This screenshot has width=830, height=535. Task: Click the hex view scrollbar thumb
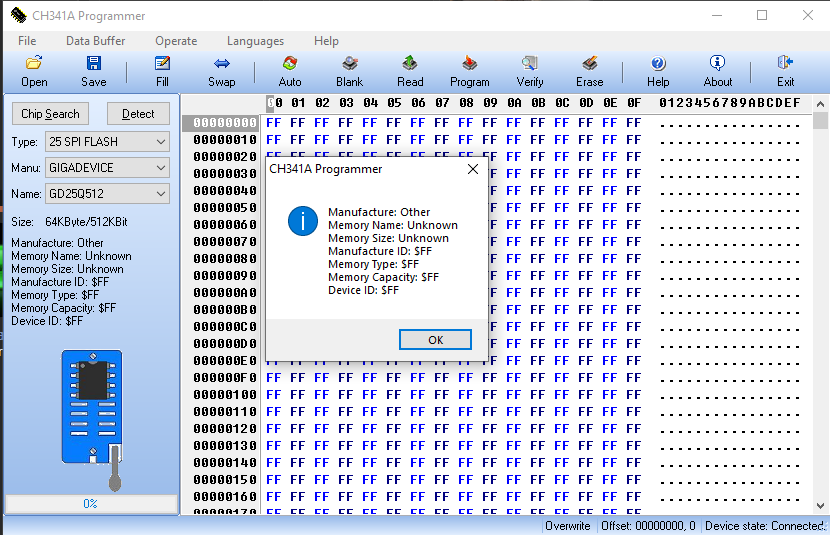[820, 121]
